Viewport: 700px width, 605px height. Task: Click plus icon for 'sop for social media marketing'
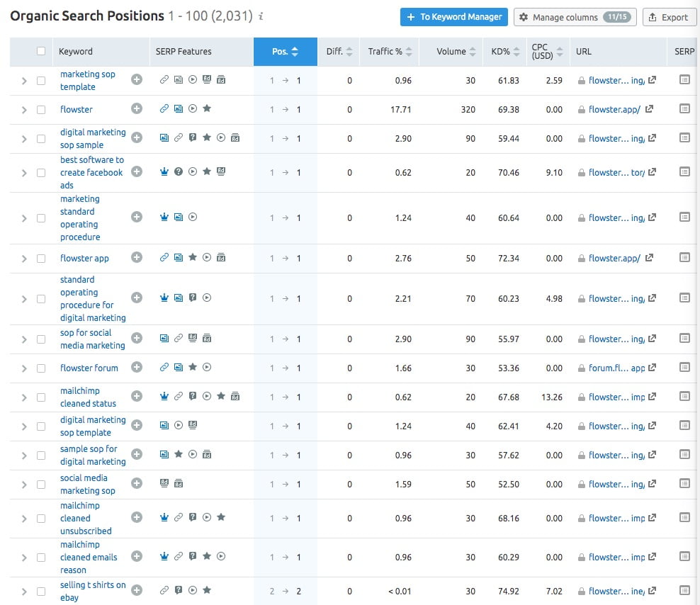click(137, 338)
